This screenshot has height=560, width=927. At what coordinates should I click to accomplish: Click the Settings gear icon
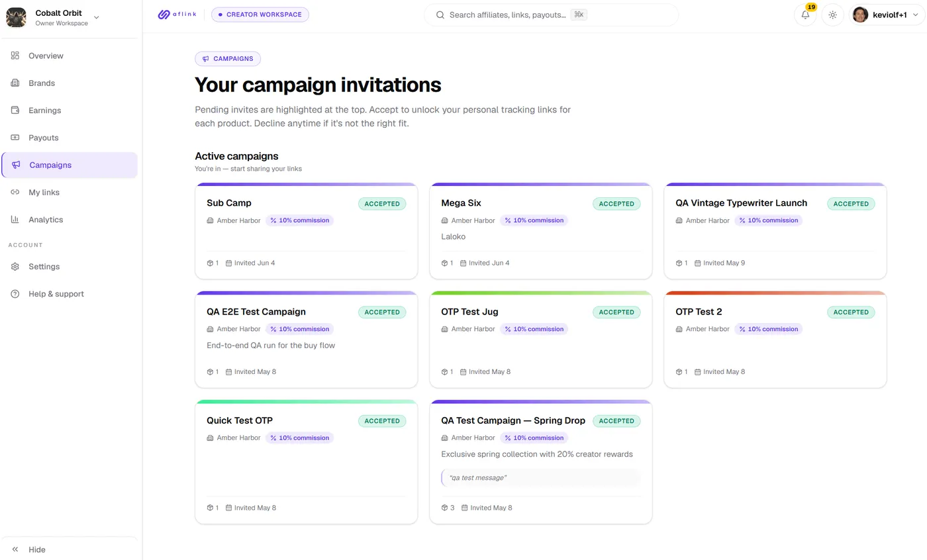click(15, 267)
